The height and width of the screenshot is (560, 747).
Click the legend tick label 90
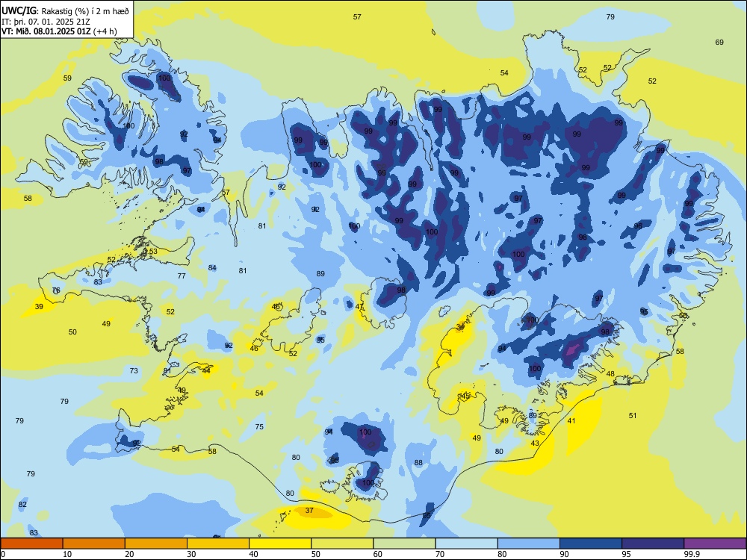564,554
